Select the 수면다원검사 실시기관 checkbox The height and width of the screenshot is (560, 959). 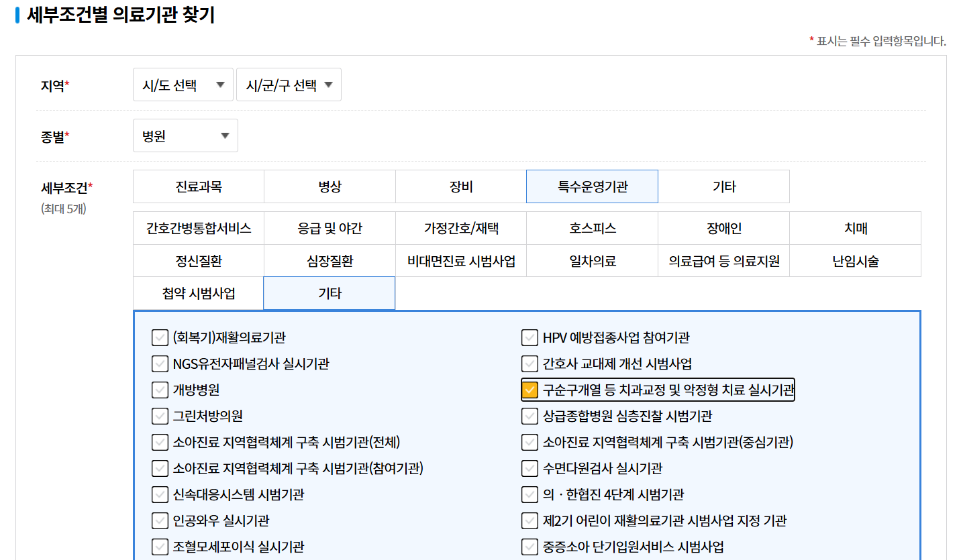point(529,468)
